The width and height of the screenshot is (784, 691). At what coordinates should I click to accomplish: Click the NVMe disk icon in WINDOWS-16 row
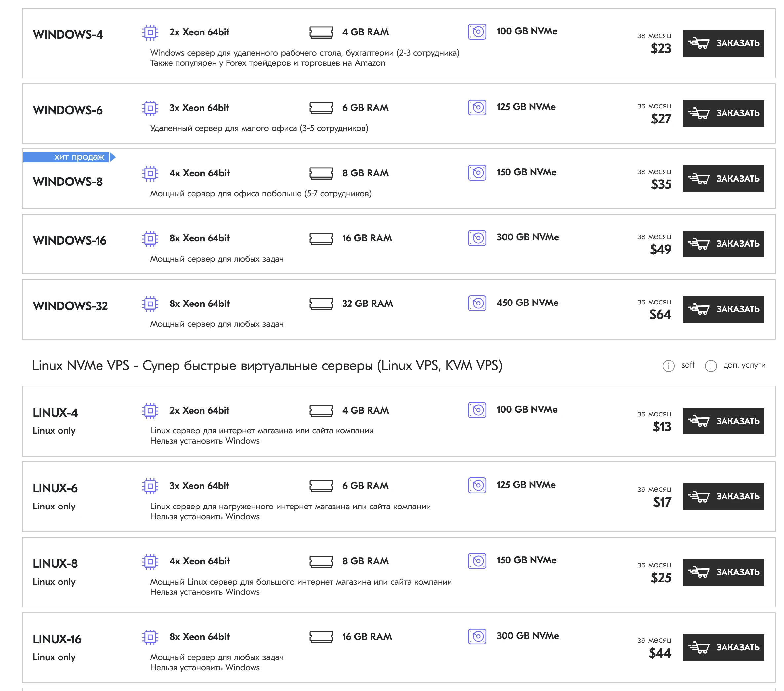coord(477,238)
